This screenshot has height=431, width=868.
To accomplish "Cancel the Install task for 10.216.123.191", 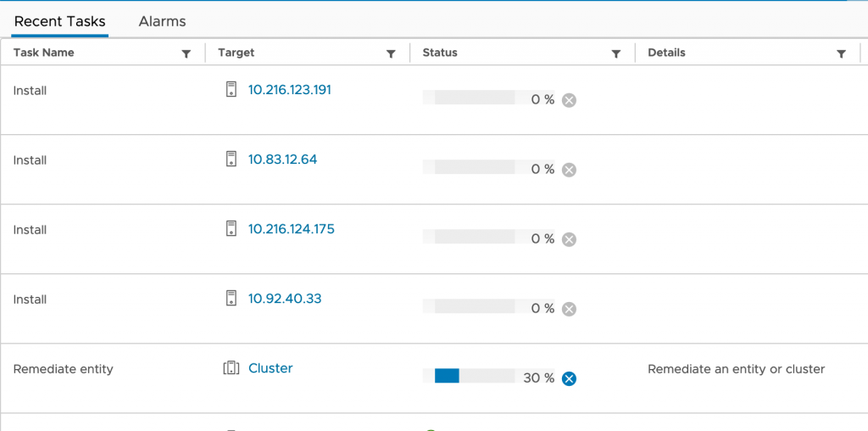I will point(570,100).
